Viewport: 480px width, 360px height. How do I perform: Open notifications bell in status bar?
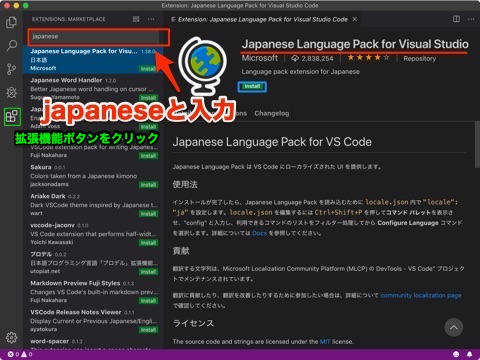[469, 354]
